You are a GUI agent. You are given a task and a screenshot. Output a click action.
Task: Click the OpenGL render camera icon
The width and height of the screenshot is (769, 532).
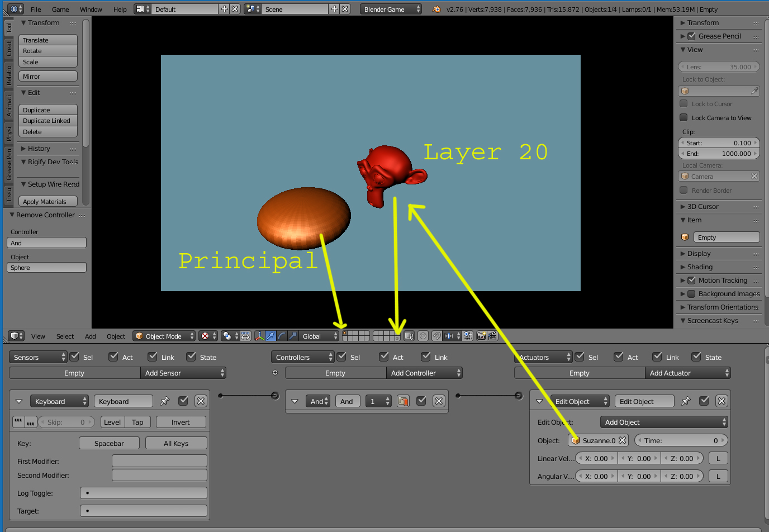click(481, 336)
